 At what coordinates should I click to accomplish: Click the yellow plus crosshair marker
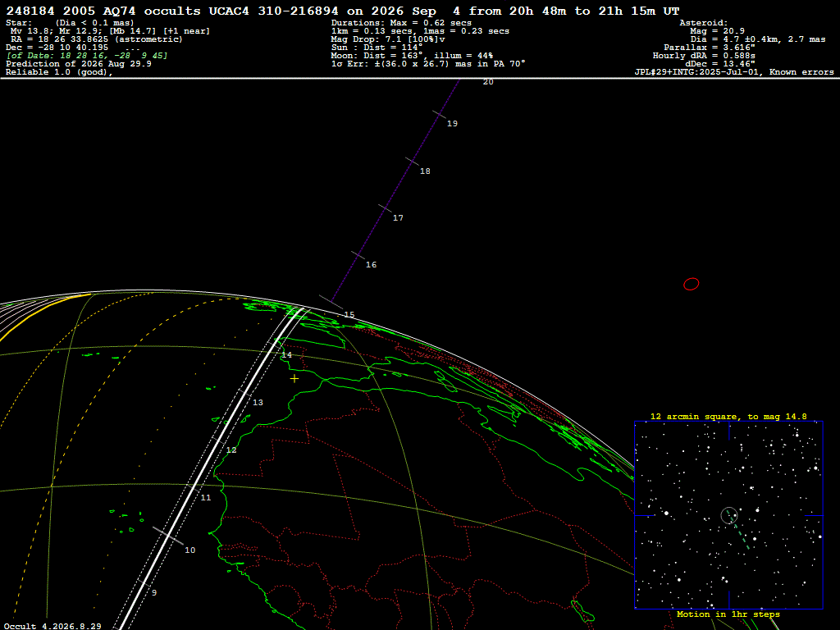pyautogui.click(x=294, y=379)
